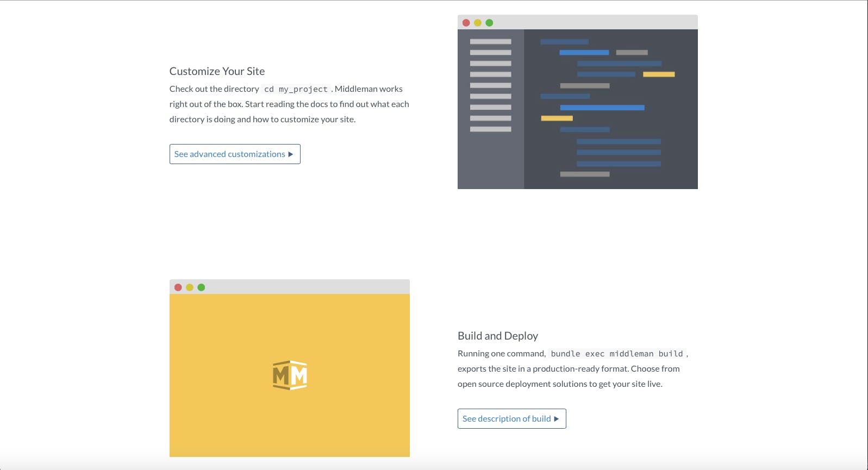Click the code editor illustration
Viewport: 868px width, 470px height.
[x=578, y=102]
